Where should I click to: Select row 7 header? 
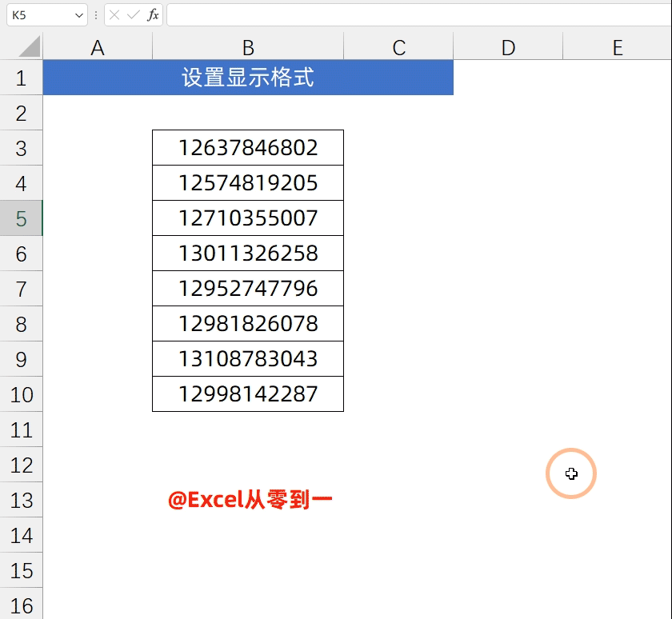tap(21, 288)
